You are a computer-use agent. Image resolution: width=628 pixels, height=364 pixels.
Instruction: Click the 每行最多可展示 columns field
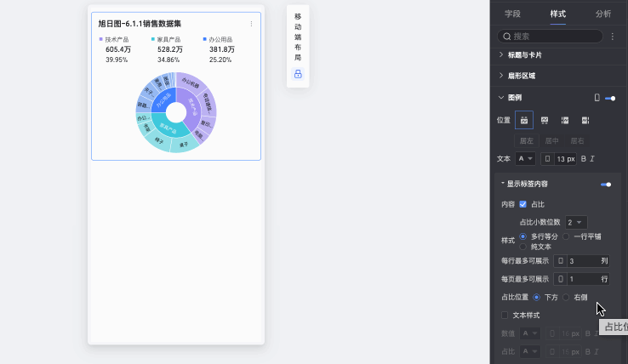click(581, 261)
